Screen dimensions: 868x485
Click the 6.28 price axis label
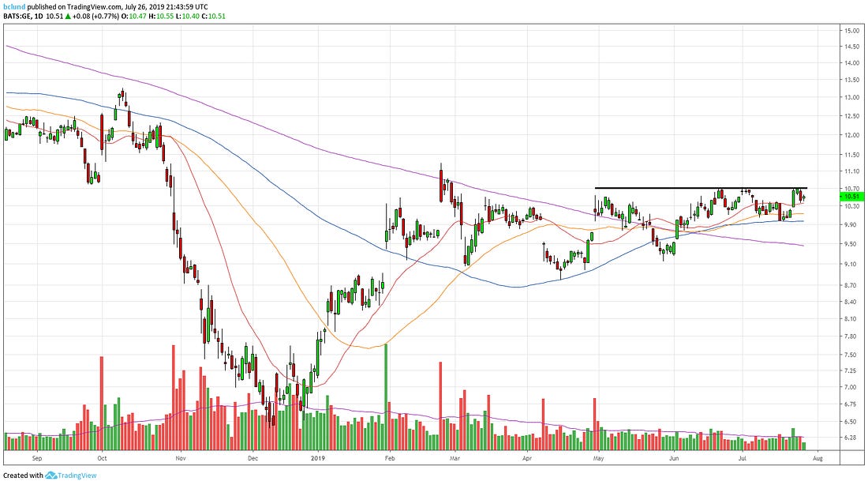click(x=851, y=438)
